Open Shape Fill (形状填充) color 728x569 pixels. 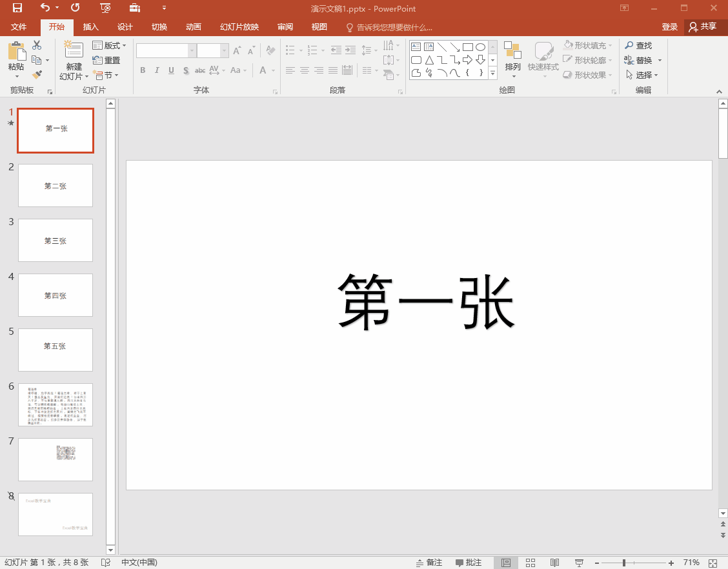[x=587, y=46]
